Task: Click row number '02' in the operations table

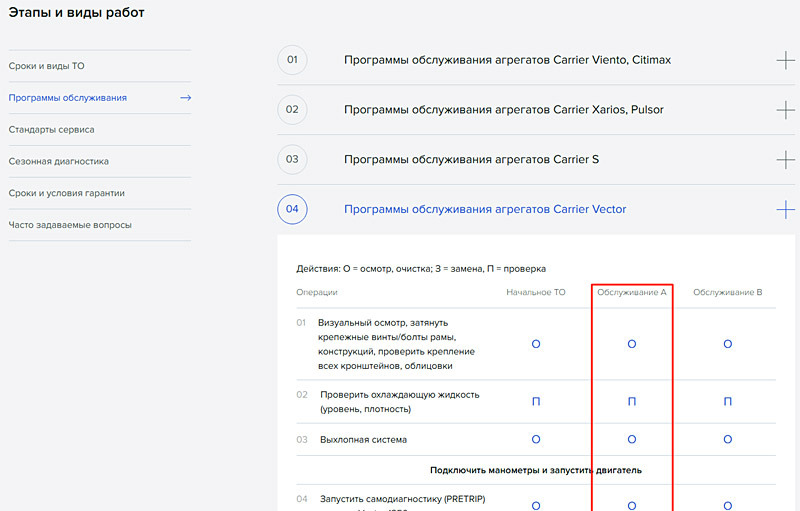Action: [302, 395]
